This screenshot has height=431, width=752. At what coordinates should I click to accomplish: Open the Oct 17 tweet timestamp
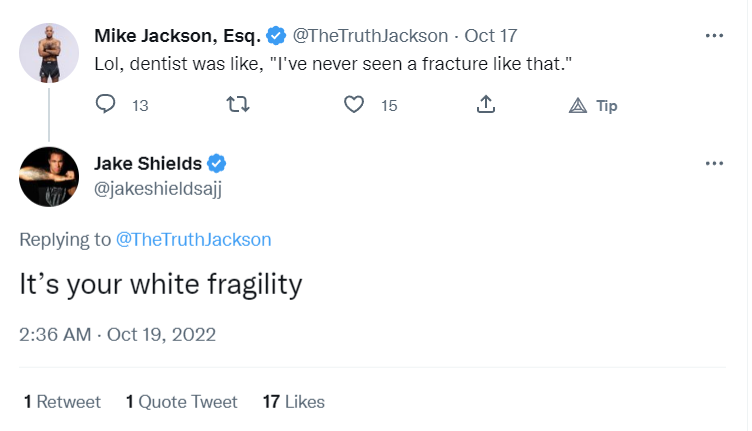[491, 35]
